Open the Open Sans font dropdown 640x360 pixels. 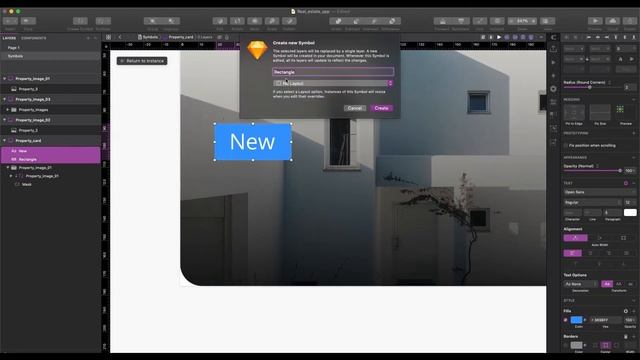[600, 192]
